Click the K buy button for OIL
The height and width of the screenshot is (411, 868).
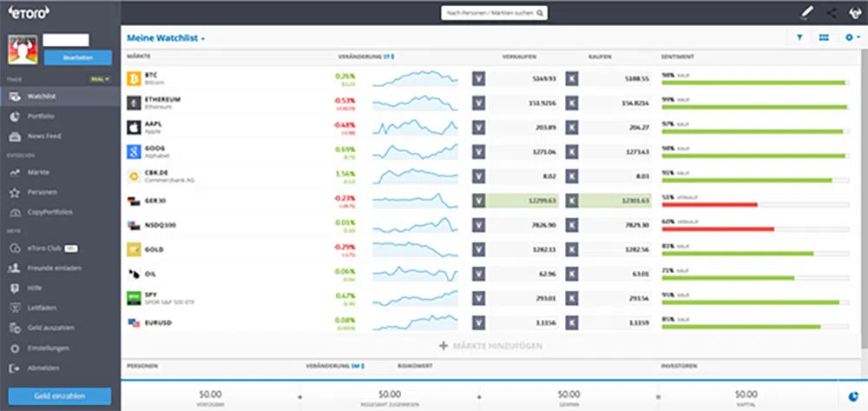(x=572, y=274)
